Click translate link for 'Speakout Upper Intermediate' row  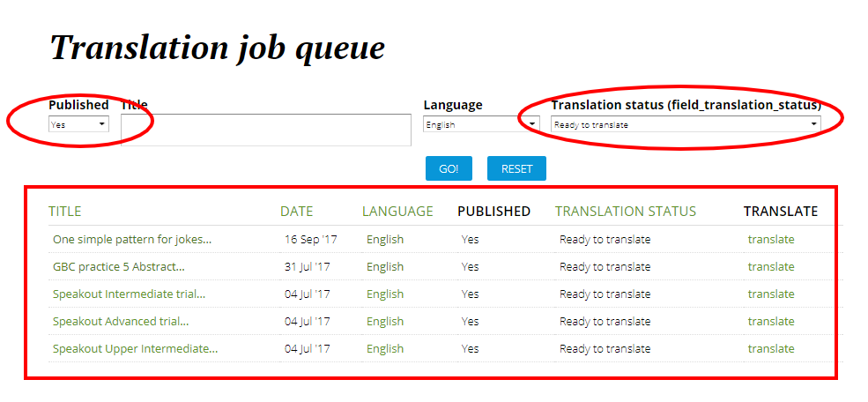[770, 348]
